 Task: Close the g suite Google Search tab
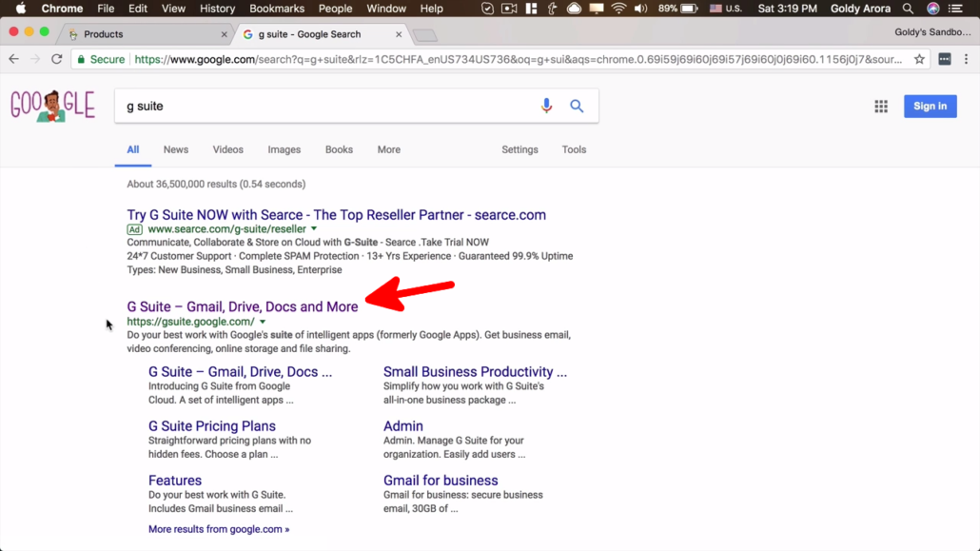point(399,34)
